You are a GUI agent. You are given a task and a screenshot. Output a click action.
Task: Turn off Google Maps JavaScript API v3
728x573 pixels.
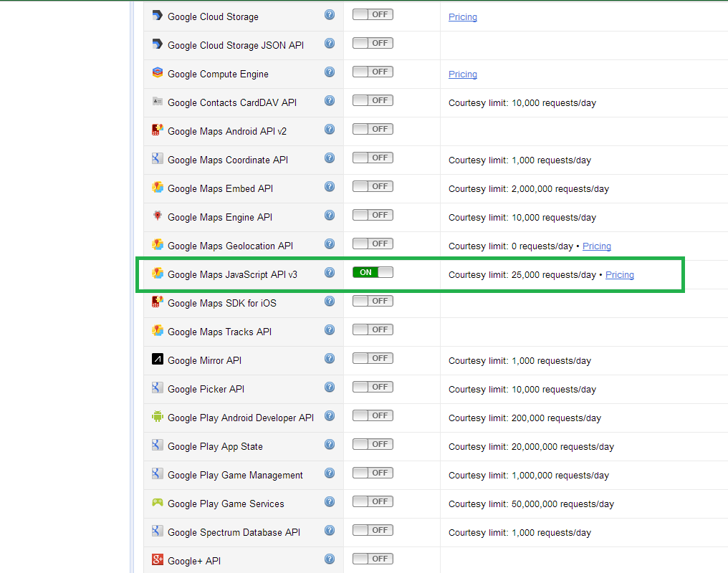tap(373, 272)
